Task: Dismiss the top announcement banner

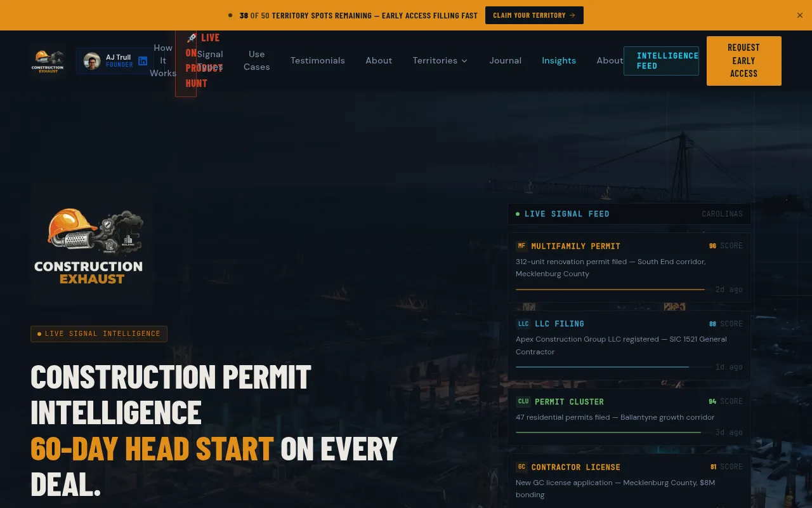Action: pyautogui.click(x=800, y=15)
